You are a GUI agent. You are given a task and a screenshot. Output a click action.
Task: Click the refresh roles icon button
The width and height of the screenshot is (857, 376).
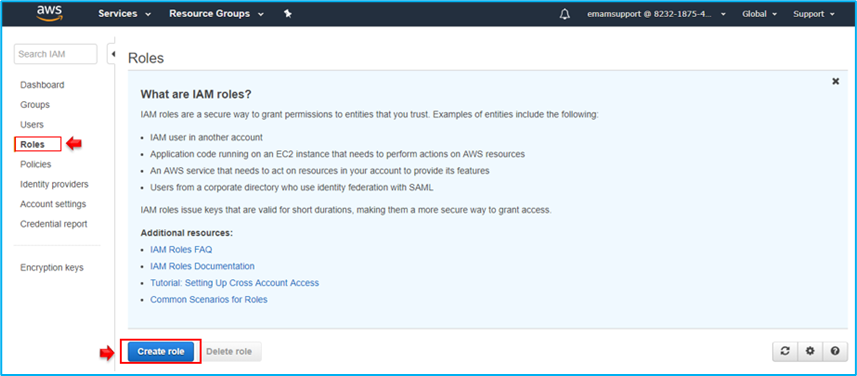785,351
